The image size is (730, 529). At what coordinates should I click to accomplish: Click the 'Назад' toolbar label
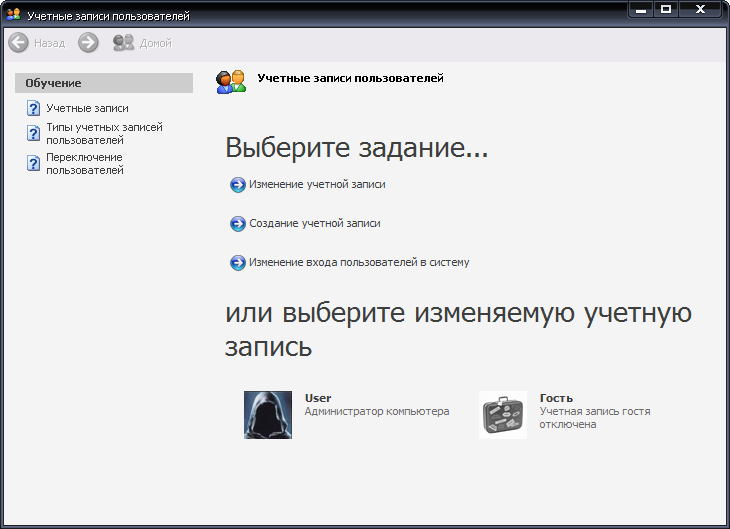(49, 43)
